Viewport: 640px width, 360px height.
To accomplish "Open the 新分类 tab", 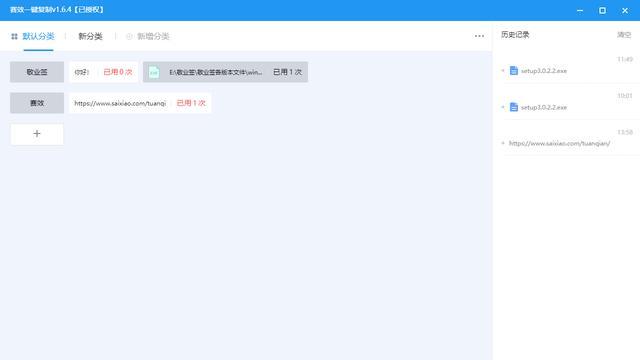I will (90, 36).
